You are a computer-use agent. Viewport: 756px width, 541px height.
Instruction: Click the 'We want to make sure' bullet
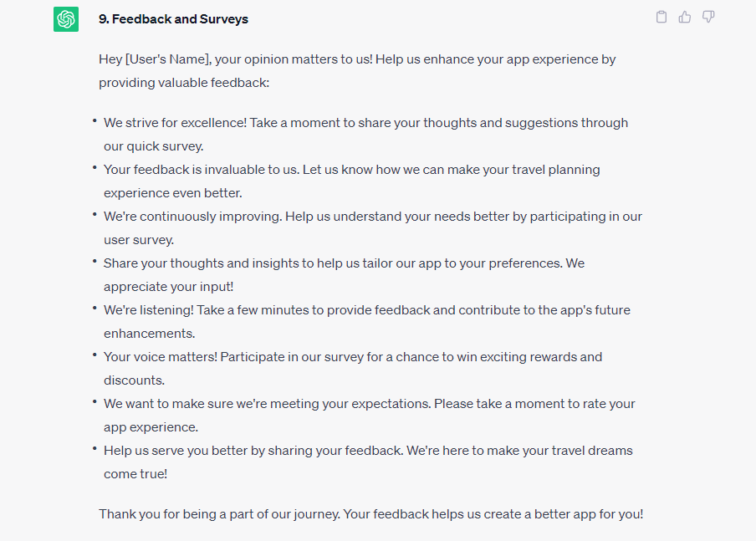click(x=370, y=415)
